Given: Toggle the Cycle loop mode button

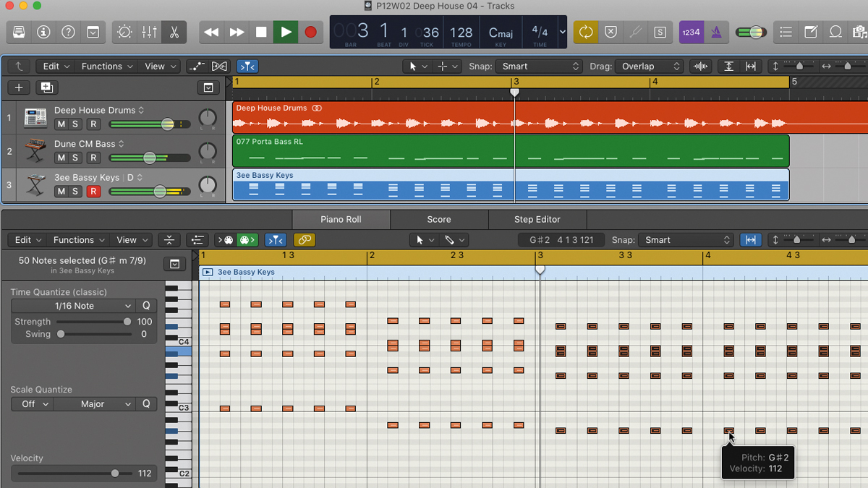Looking at the screenshot, I should pyautogui.click(x=586, y=32).
